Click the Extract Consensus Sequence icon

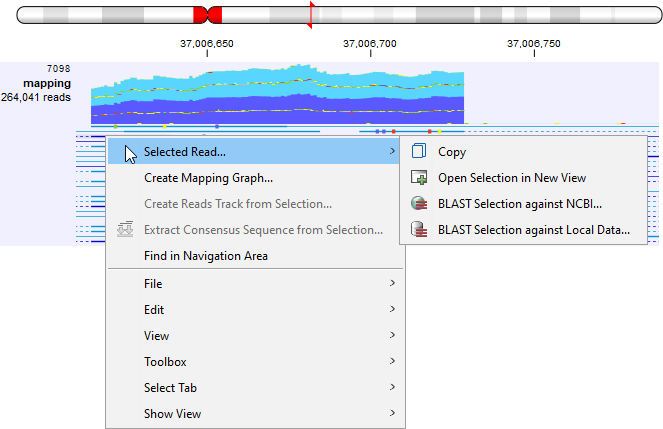(x=126, y=230)
